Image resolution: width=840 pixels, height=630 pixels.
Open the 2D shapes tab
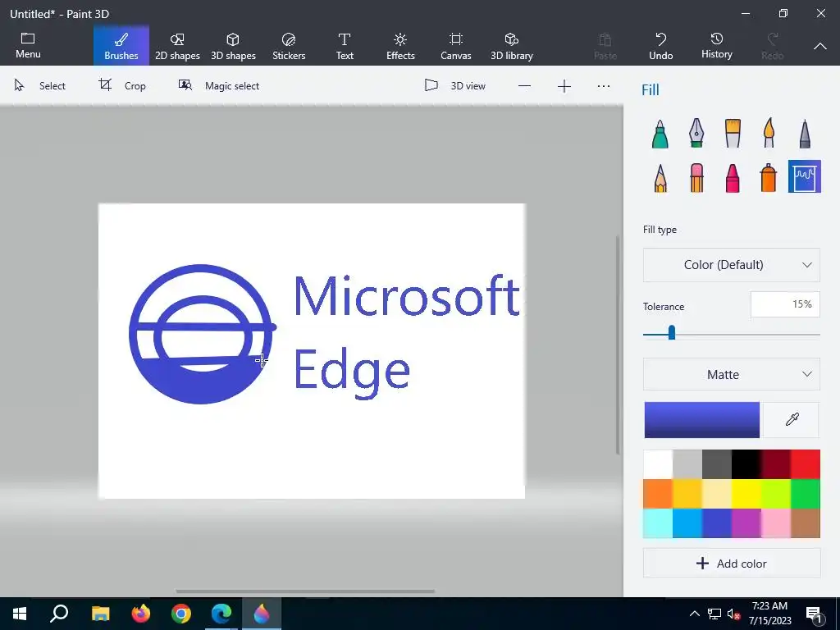point(177,46)
